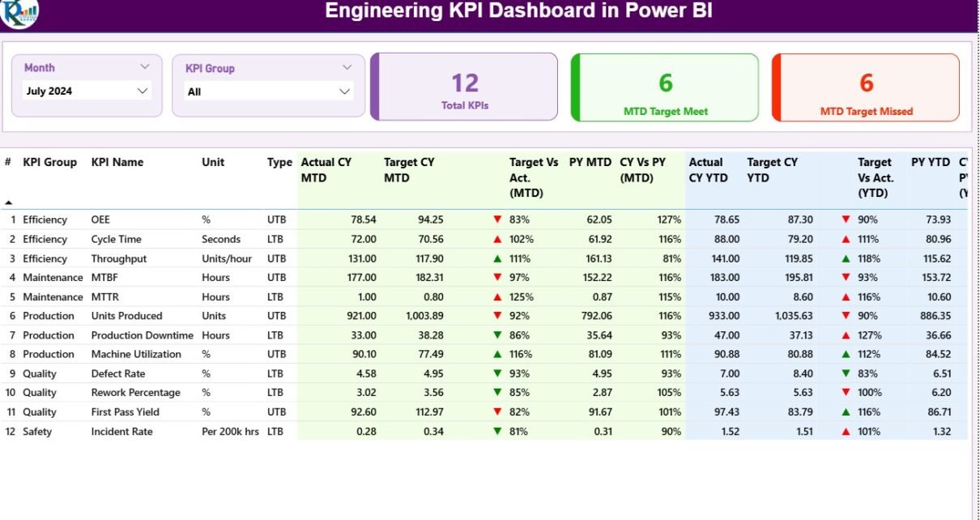The width and height of the screenshot is (980, 520).
Task: Sort by the Actual CY MTD column header
Action: [x=326, y=169]
